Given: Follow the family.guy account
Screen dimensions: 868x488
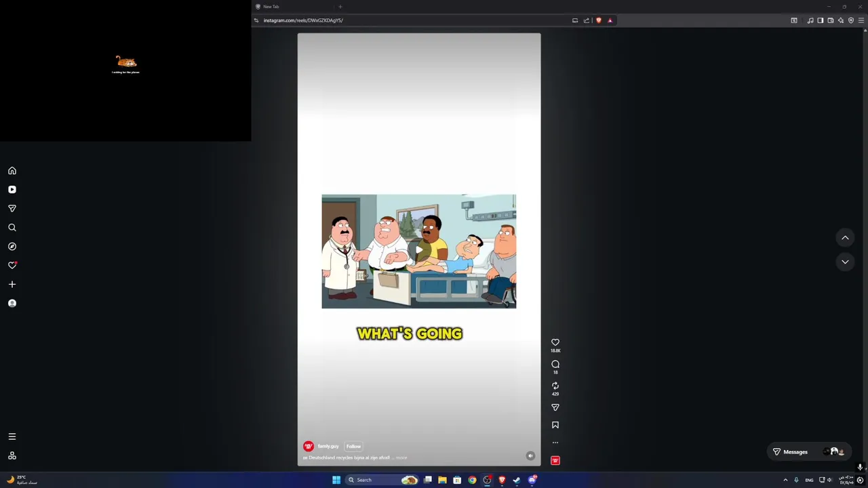Looking at the screenshot, I should (353, 446).
